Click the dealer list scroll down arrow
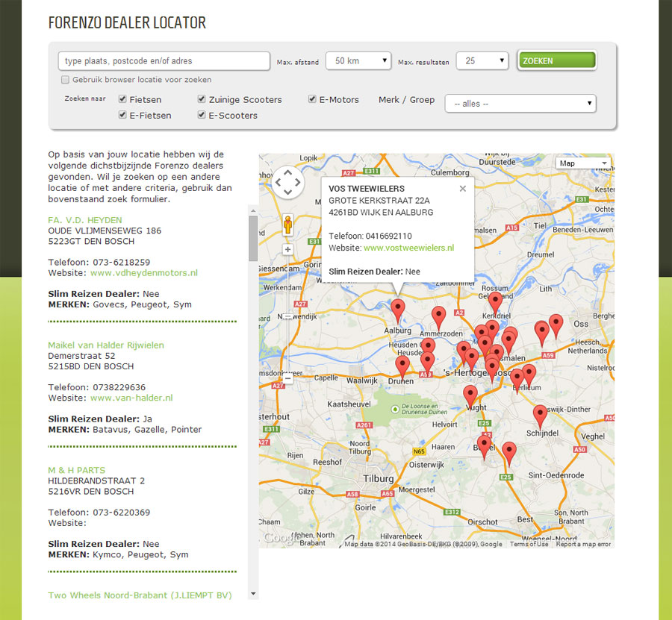Image resolution: width=672 pixels, height=620 pixels. 253,594
